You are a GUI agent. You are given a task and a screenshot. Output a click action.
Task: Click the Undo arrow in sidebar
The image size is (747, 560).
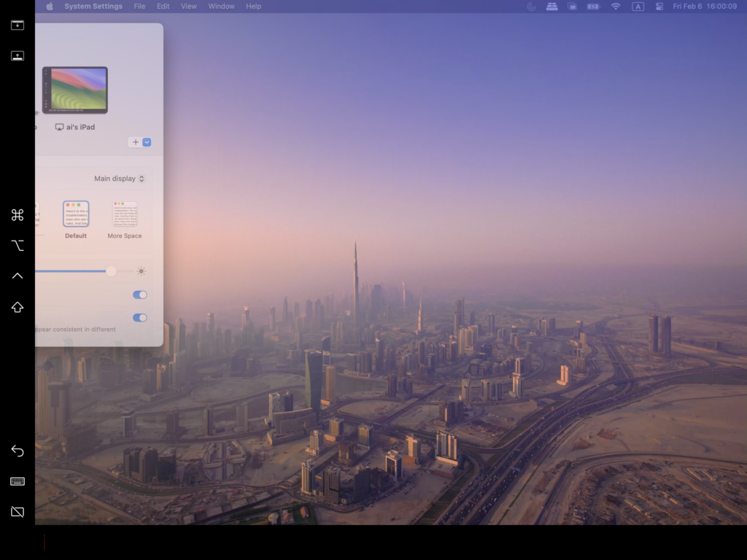[18, 451]
